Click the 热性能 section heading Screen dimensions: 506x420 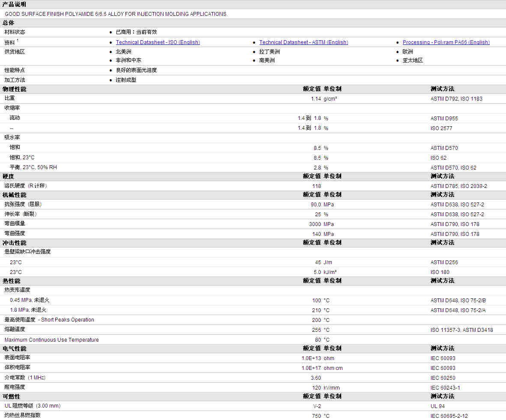tap(12, 281)
